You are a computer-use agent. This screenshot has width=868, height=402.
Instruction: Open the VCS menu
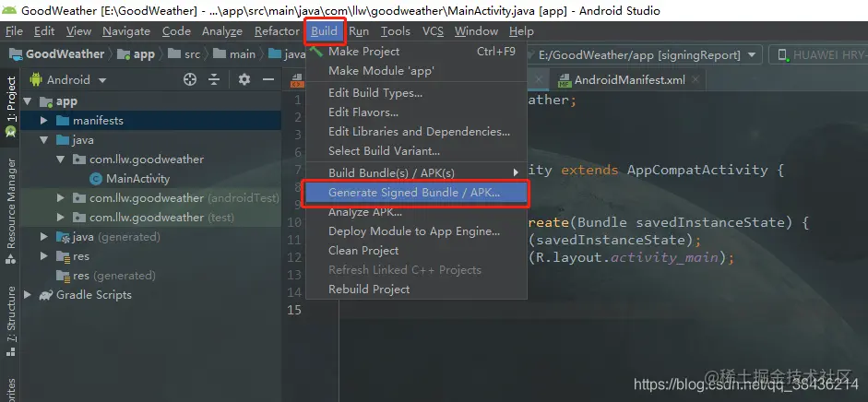click(433, 31)
